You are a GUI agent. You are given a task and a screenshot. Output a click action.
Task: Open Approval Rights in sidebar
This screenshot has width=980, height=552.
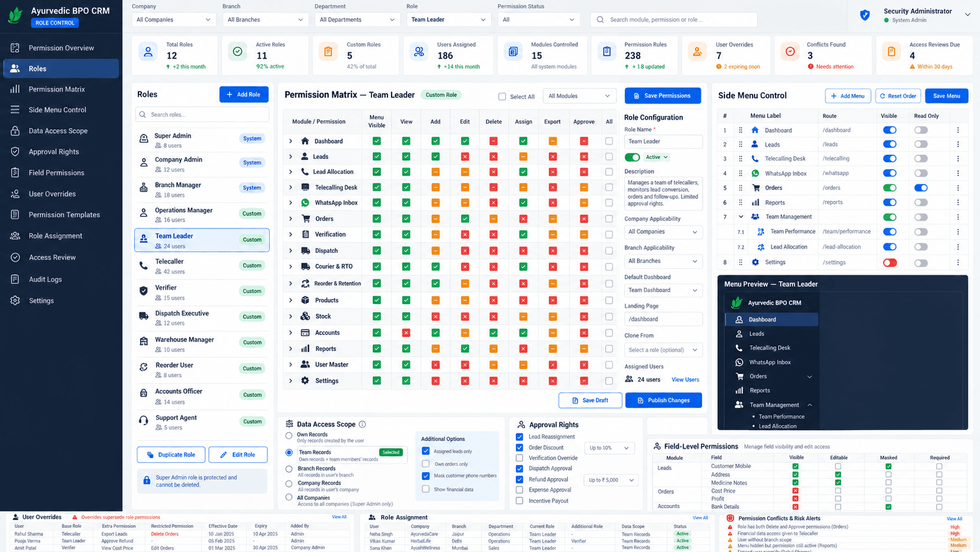(x=61, y=152)
